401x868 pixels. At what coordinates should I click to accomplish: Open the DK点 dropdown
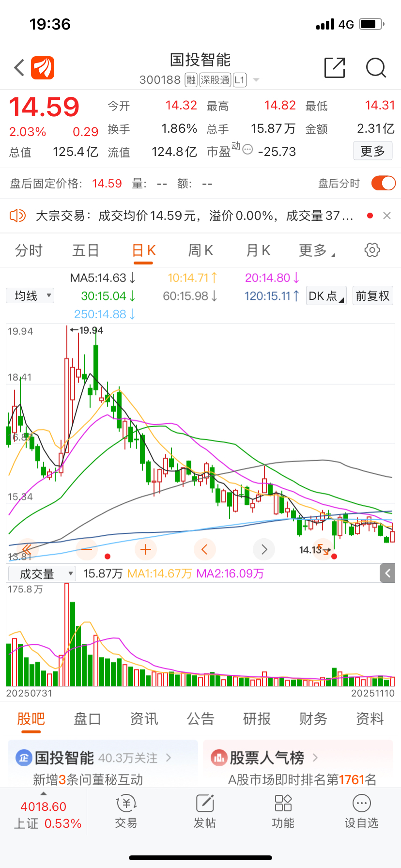click(326, 295)
